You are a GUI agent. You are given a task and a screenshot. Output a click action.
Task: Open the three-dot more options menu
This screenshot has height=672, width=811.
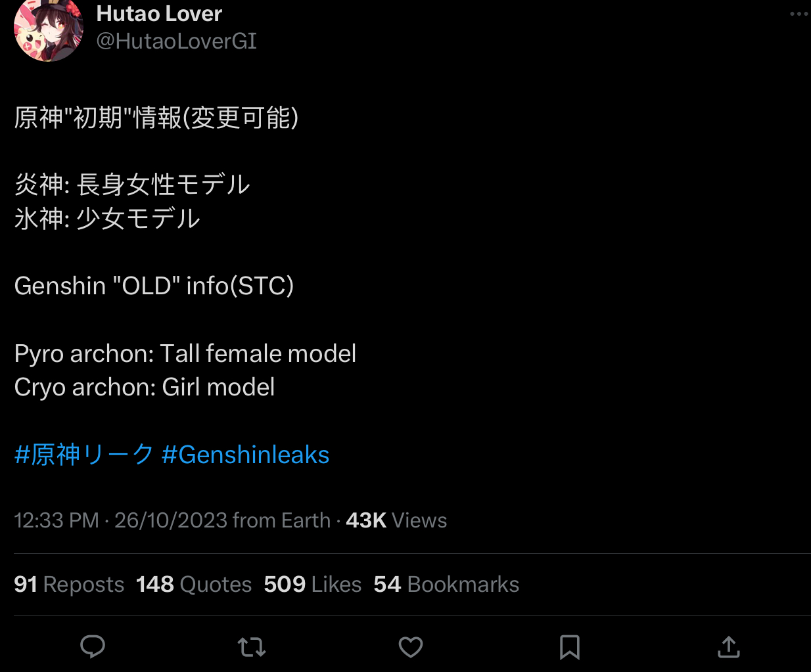point(799,14)
